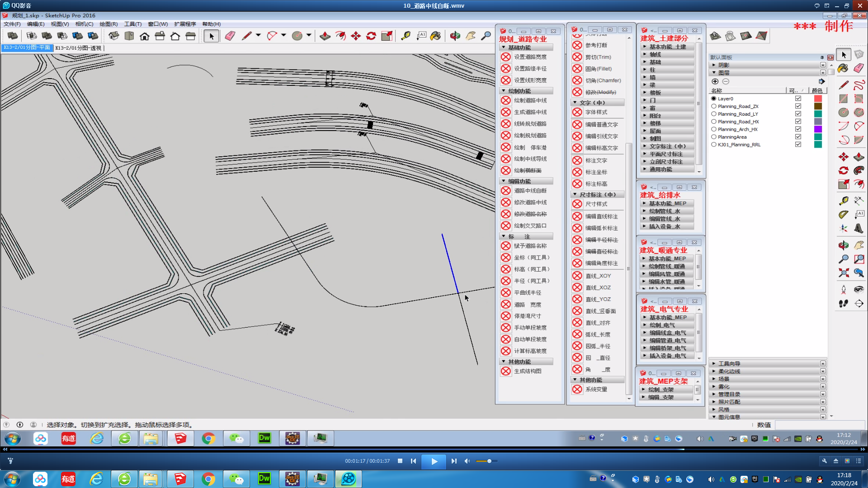Stop video playback in QQ player

click(x=400, y=461)
